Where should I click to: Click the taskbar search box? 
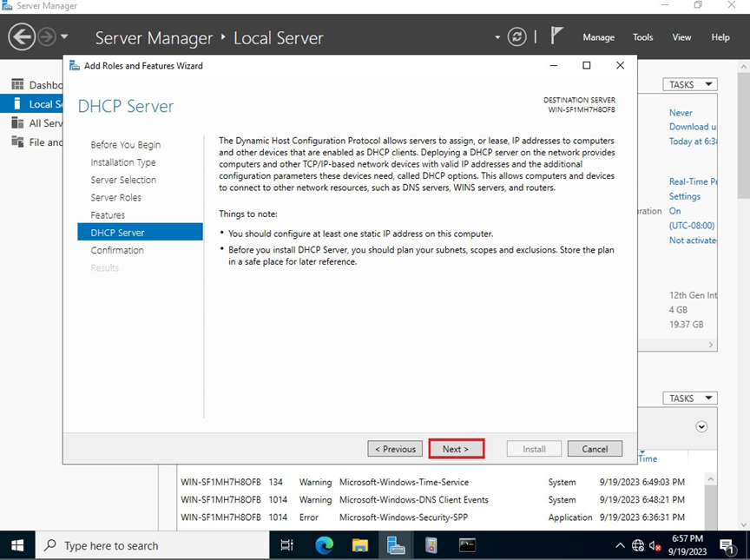[152, 545]
